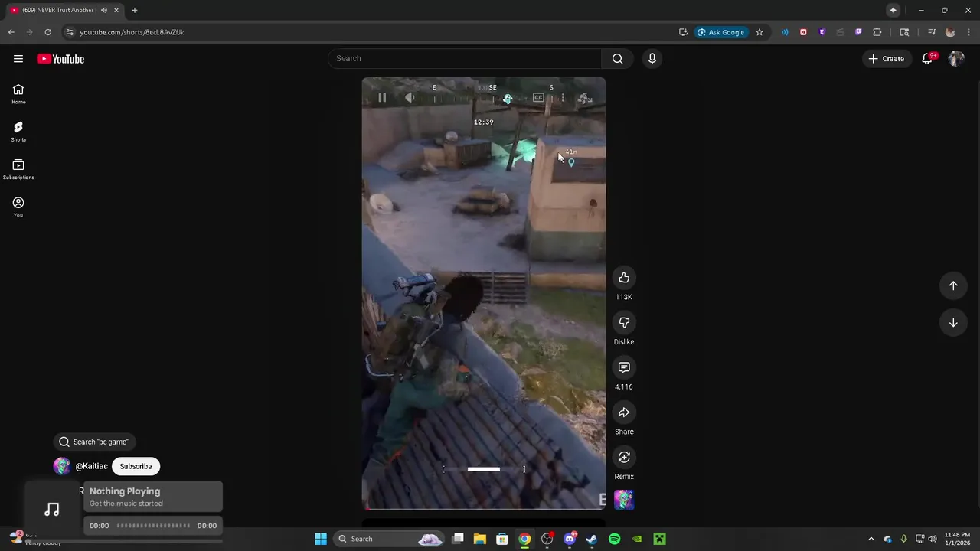Open the Chrome profile avatar
Screen dimensions: 980x551
[x=950, y=32]
